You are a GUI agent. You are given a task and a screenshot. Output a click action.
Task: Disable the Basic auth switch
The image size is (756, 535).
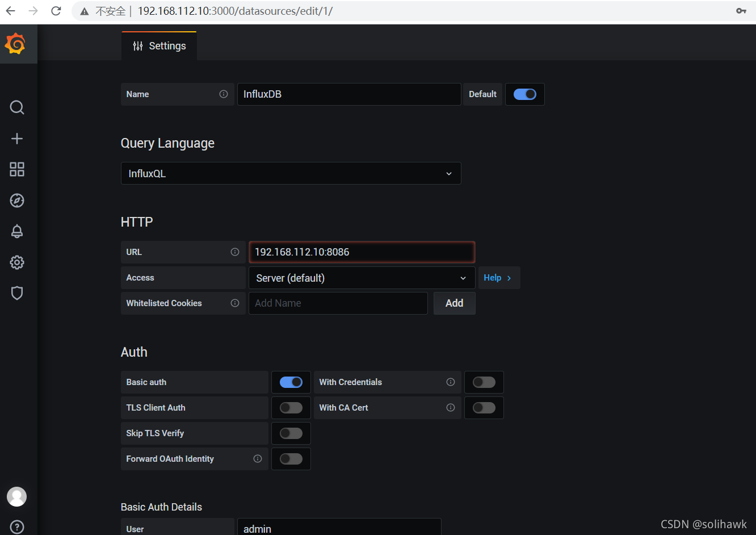(x=291, y=382)
